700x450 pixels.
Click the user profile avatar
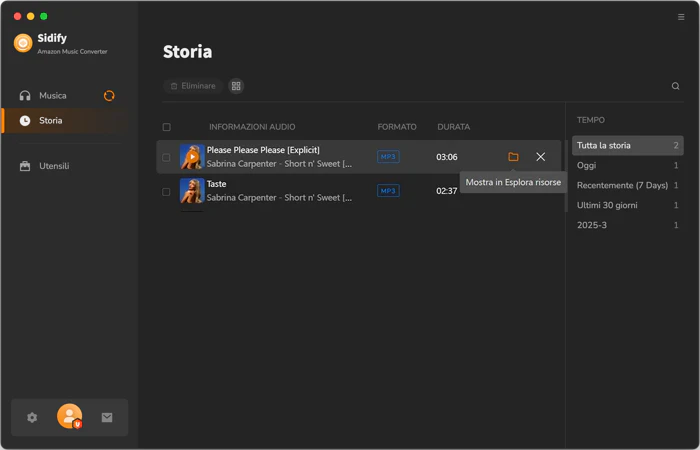click(x=70, y=416)
